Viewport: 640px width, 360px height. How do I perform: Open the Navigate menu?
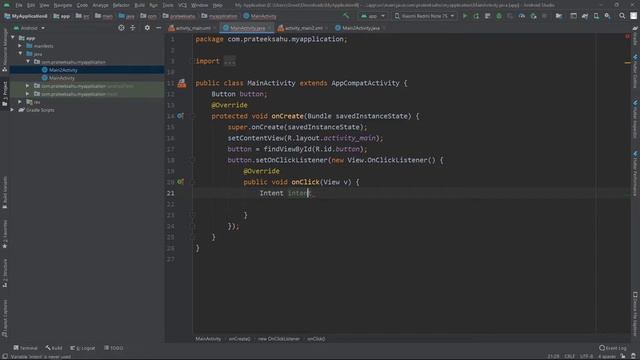[x=63, y=5]
